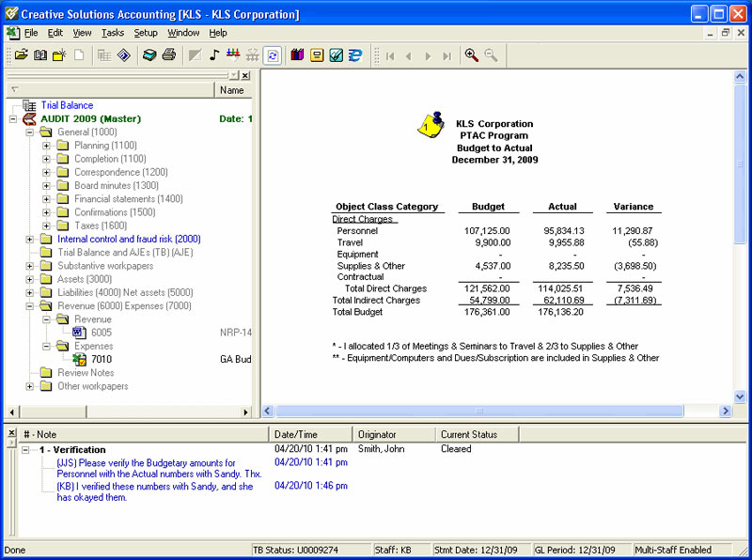Click the yellow pinned note marker in report
Viewport: 752px width, 560px height.
[x=430, y=124]
